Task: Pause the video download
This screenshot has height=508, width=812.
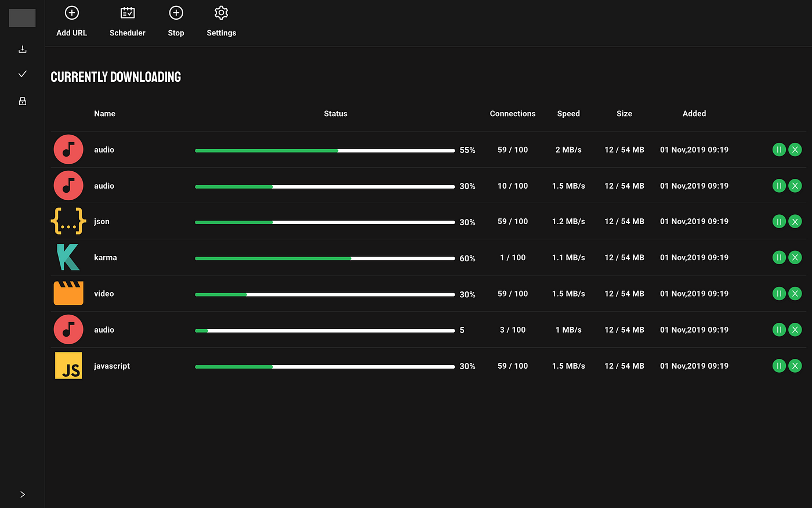Action: click(779, 294)
